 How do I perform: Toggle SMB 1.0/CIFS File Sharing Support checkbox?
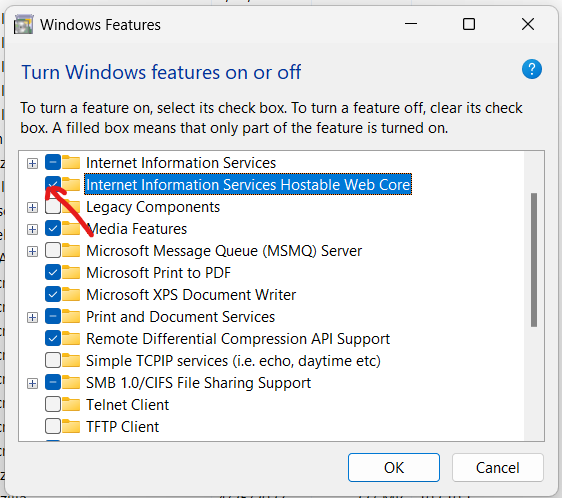(53, 383)
